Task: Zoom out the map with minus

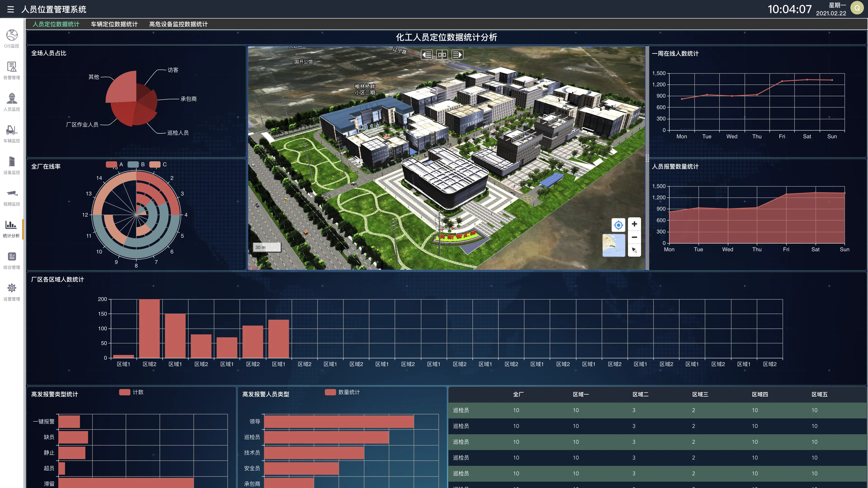Action: [x=634, y=237]
